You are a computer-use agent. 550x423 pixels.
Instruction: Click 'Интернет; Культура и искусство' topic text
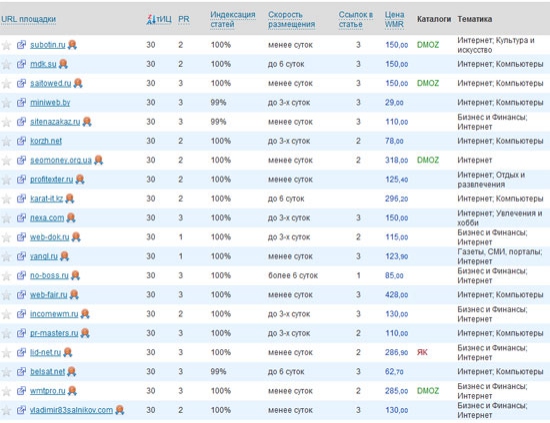click(496, 45)
